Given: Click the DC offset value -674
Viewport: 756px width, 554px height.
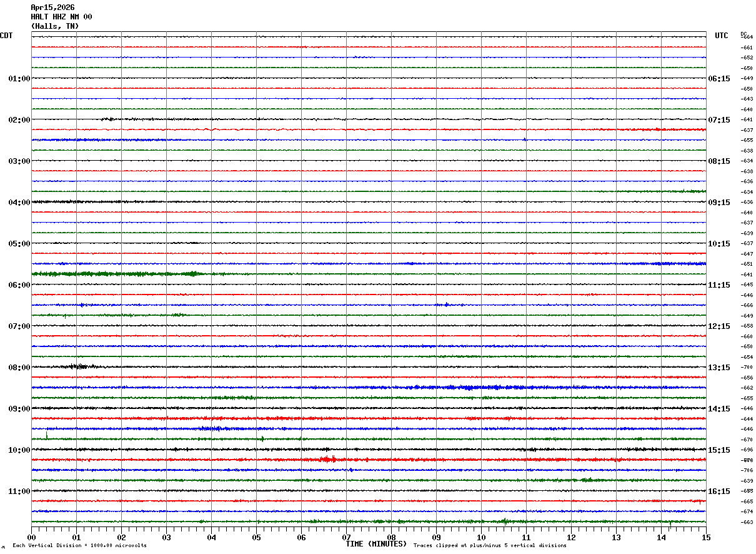Looking at the screenshot, I should click(x=747, y=512).
